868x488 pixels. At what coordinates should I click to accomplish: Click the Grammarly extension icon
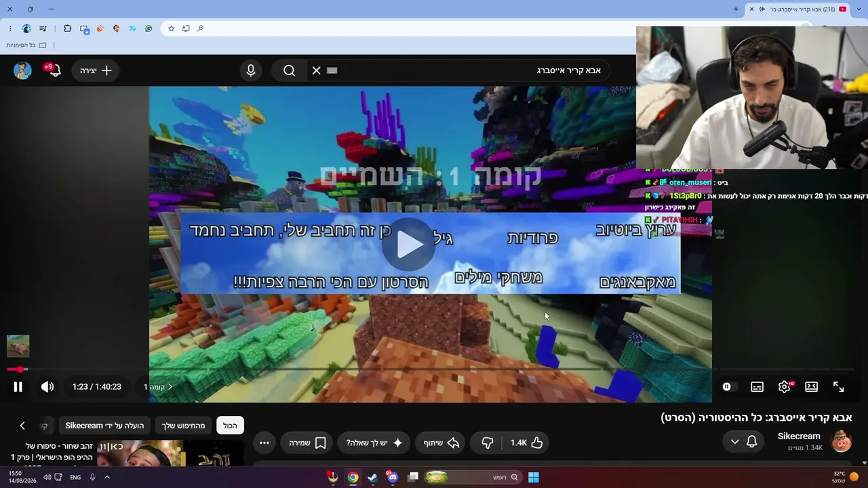[x=149, y=28]
